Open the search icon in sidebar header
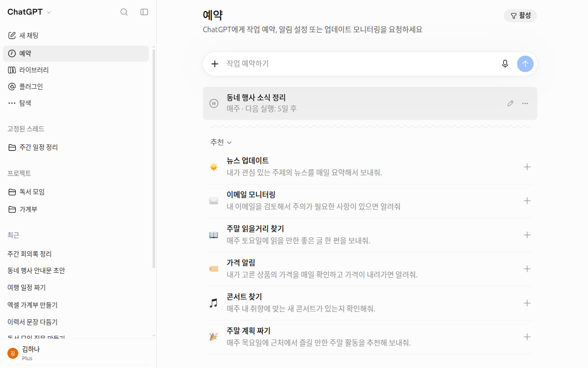 click(x=124, y=12)
